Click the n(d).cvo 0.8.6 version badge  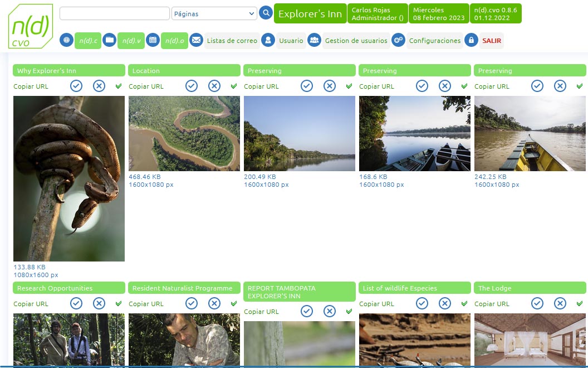496,13
